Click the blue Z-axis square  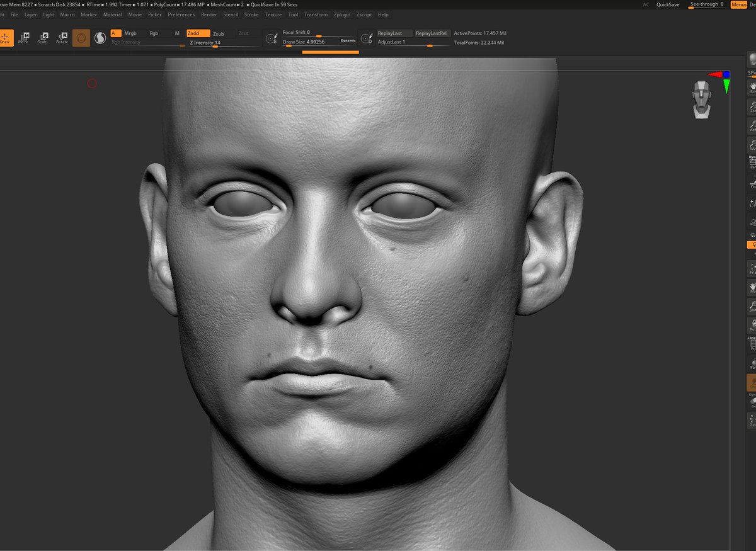pyautogui.click(x=726, y=74)
